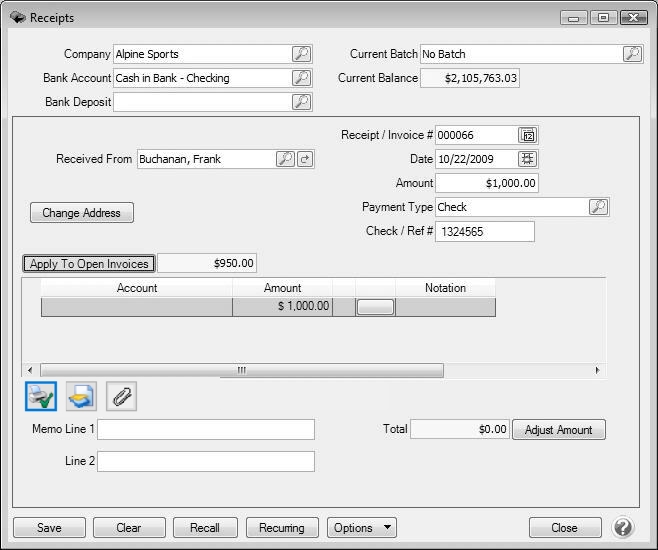658x550 pixels.
Task: Open the Company lookup magnifier
Action: click(x=301, y=54)
